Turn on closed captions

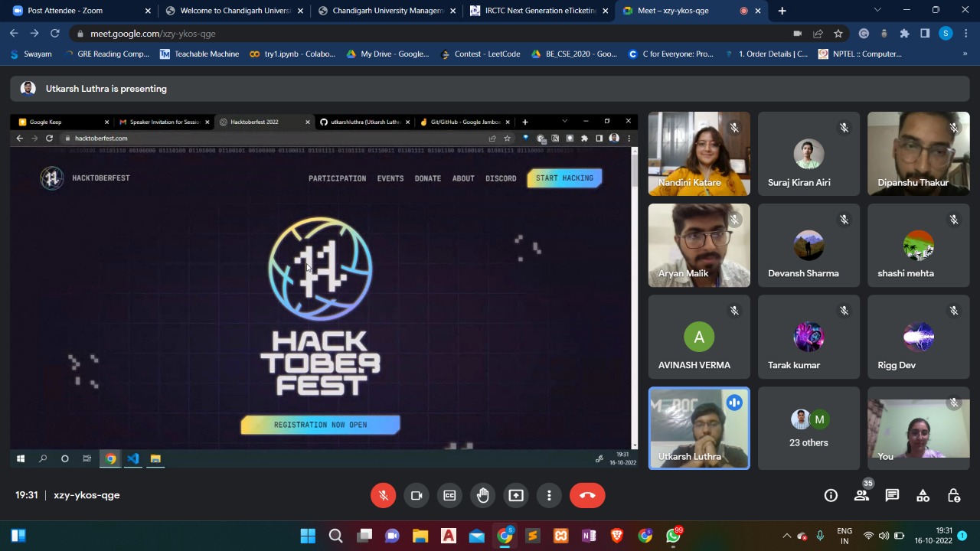pos(449,495)
